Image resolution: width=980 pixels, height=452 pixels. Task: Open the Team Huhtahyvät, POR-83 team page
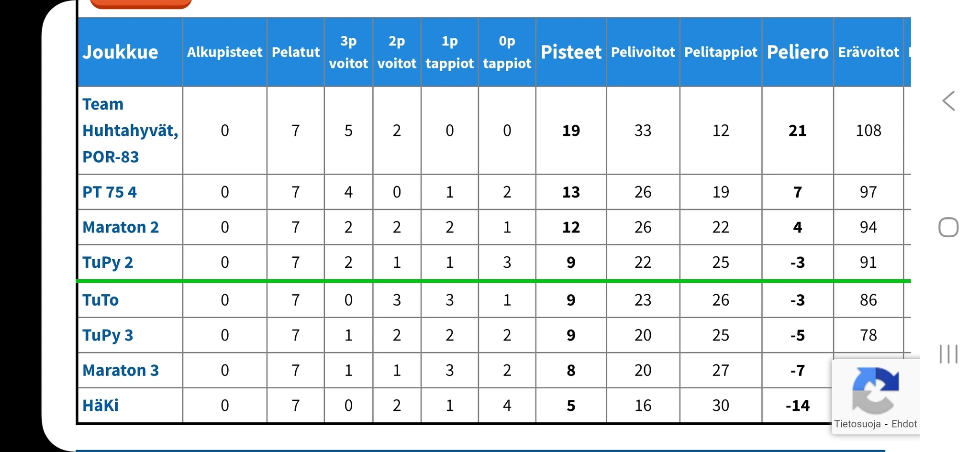click(x=130, y=130)
